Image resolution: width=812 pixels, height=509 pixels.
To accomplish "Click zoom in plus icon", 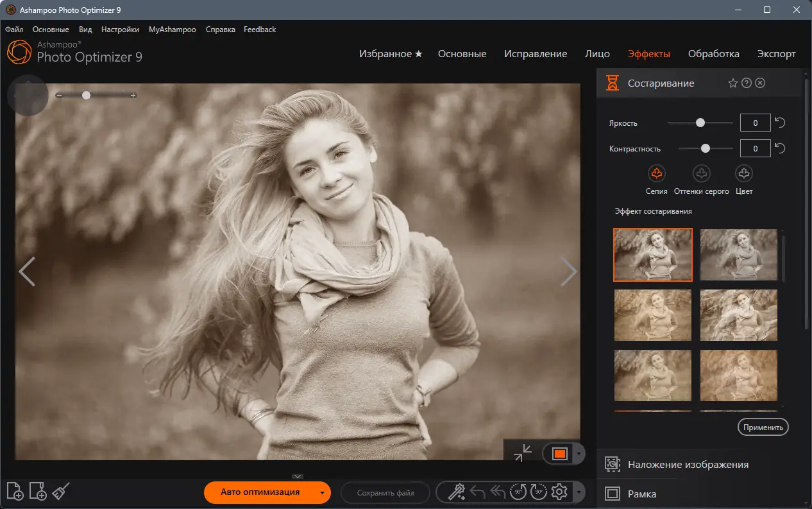I will [x=133, y=95].
